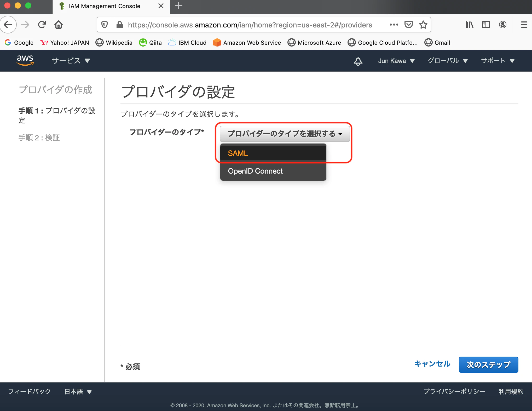
Task: Open Microsoft Azure bookmark
Action: tap(314, 43)
